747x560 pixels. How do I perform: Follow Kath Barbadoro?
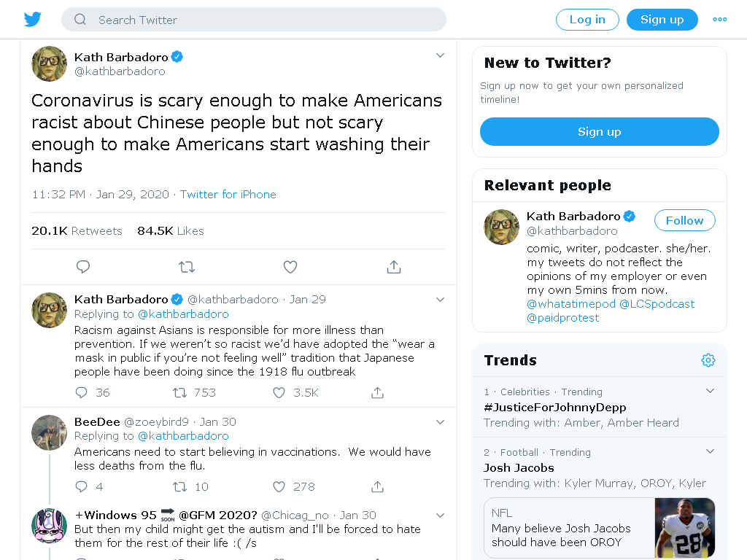[684, 220]
